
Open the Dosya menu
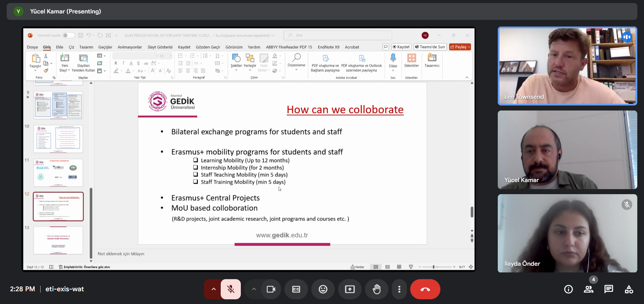pos(32,47)
